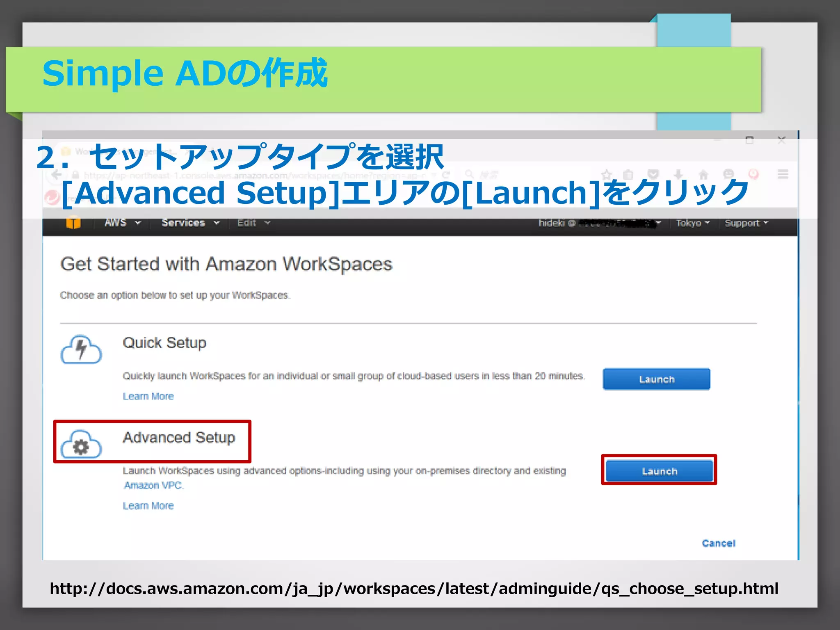The height and width of the screenshot is (630, 840).
Task: Open the AWS dropdown menu
Action: [x=122, y=223]
